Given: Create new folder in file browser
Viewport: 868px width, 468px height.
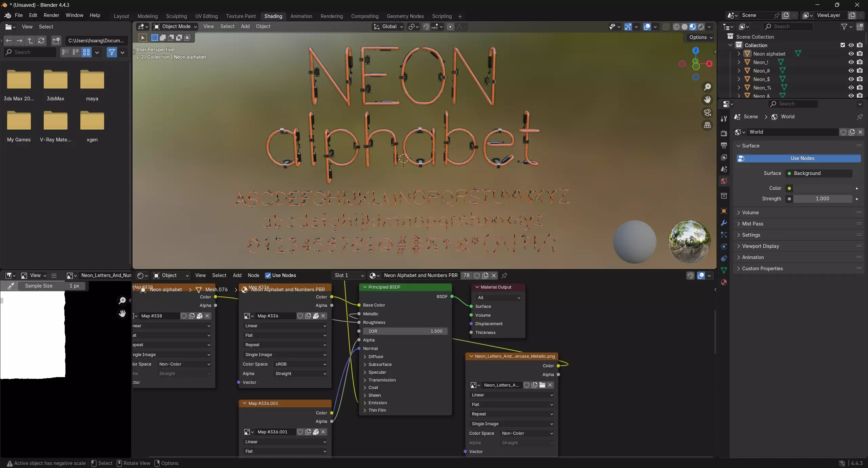Looking at the screenshot, I should coord(56,41).
